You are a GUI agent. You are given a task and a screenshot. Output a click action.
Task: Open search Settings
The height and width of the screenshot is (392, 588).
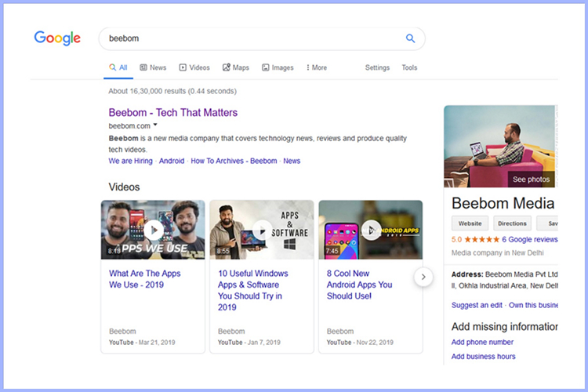[x=377, y=67]
